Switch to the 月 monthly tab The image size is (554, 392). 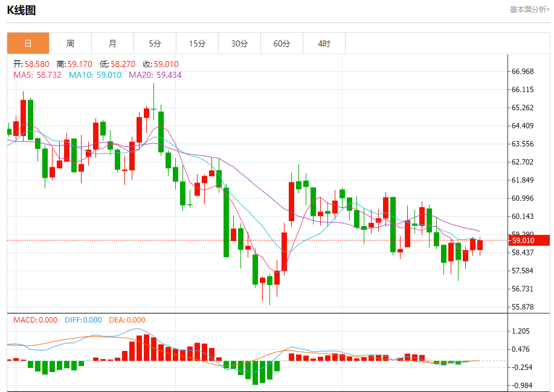point(112,43)
